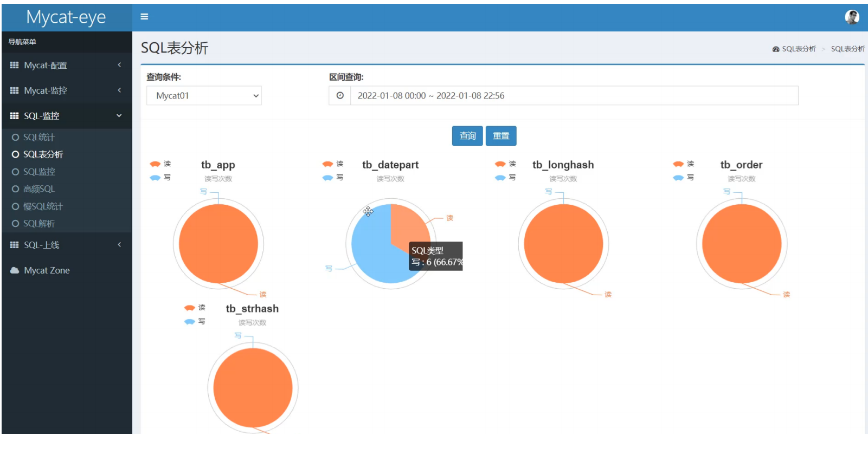The image size is (868, 455).
Task: Click grid icon next to SQL-上线
Action: tap(15, 245)
